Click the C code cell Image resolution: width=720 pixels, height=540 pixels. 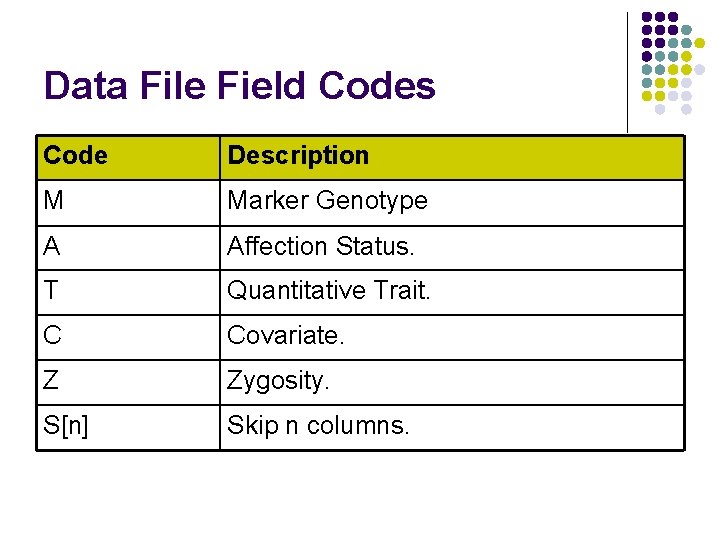click(x=128, y=338)
